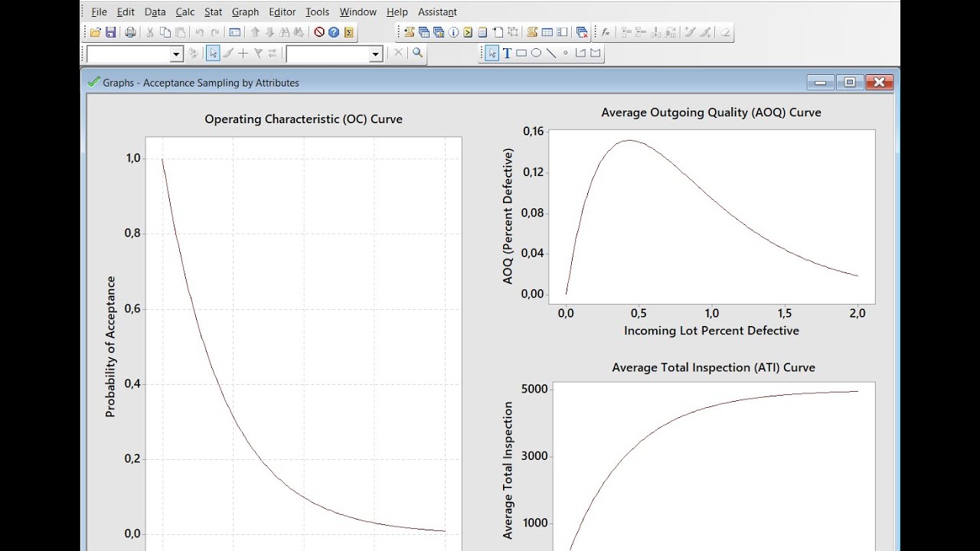Click the Show History command icon

pyautogui.click(x=469, y=32)
